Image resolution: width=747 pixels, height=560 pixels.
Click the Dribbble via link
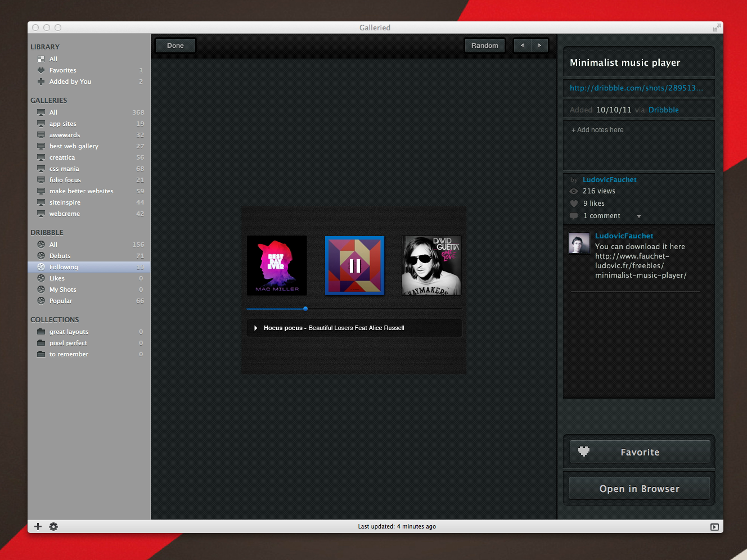pos(664,110)
